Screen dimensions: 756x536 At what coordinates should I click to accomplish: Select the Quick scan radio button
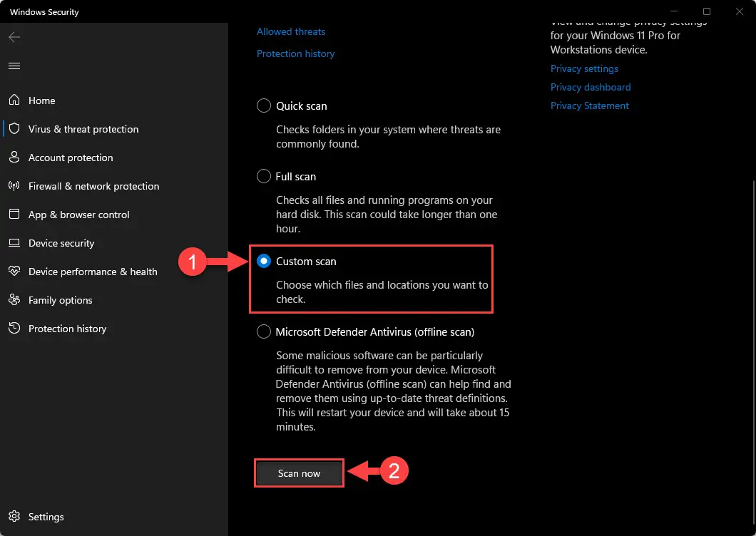pyautogui.click(x=264, y=105)
